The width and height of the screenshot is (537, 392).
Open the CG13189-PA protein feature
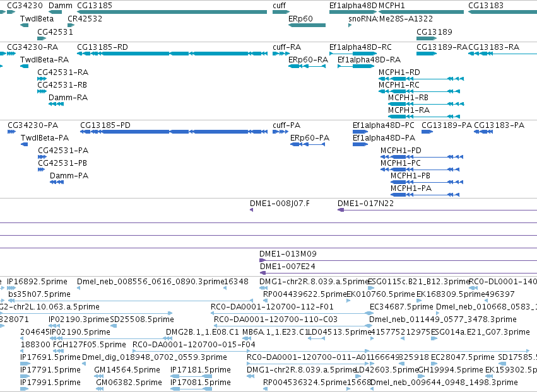click(427, 132)
